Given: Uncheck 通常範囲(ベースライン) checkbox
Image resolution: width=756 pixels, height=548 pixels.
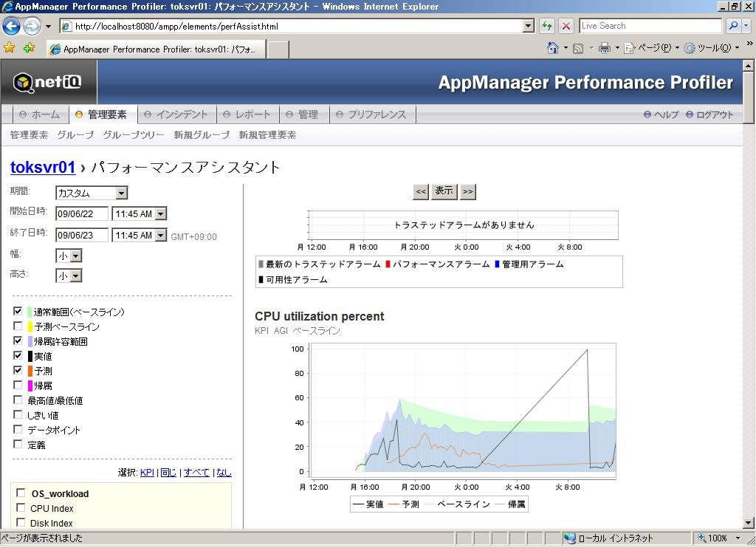Looking at the screenshot, I should coord(18,311).
